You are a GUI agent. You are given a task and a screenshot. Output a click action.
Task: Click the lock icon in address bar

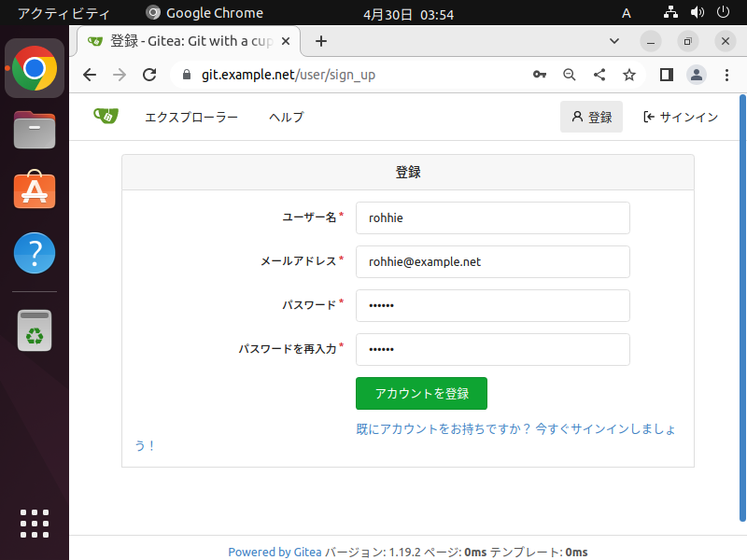(x=187, y=75)
